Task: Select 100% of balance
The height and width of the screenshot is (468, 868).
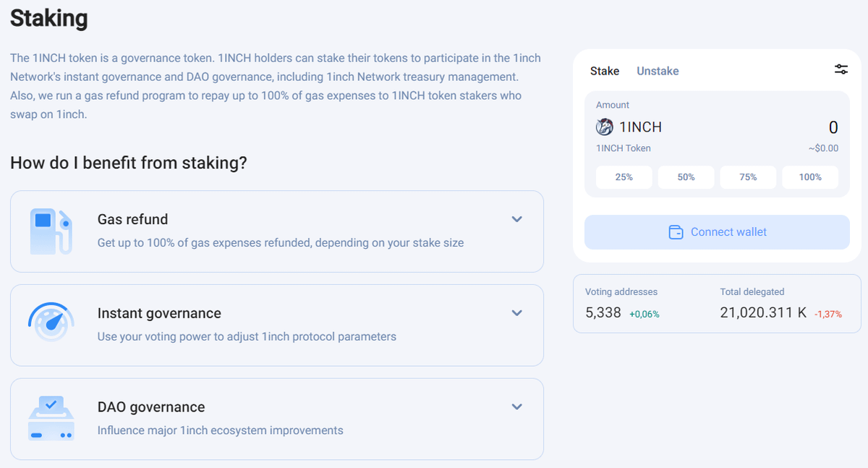Action: [810, 177]
